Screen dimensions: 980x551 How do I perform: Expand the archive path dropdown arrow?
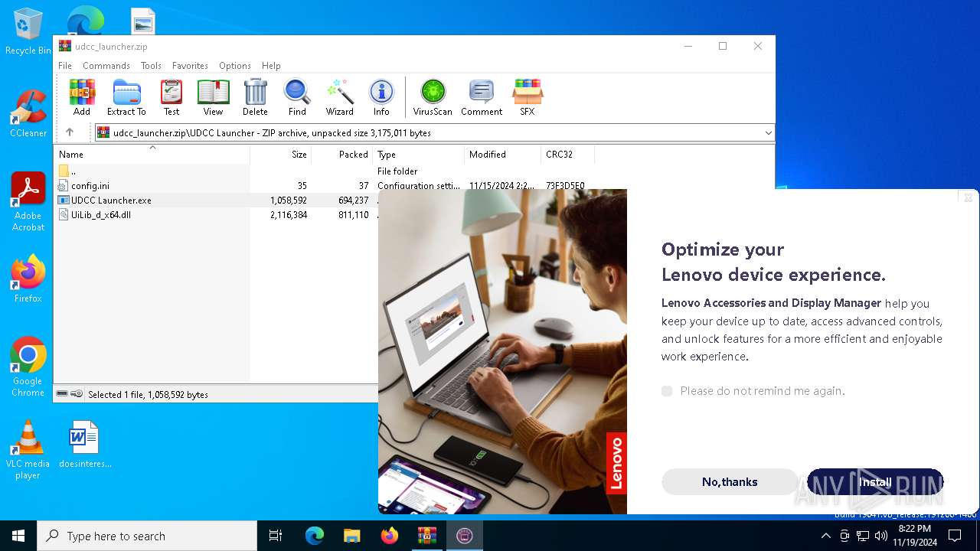pyautogui.click(x=768, y=133)
